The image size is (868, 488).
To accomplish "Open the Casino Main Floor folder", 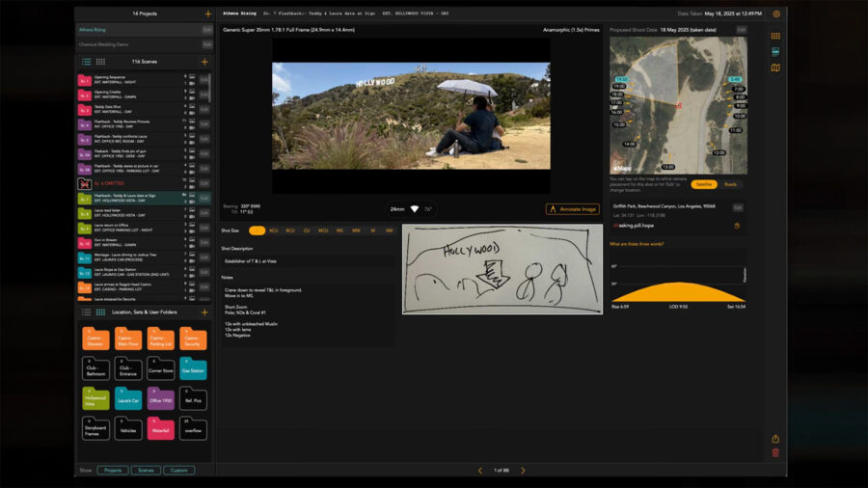I will (128, 339).
